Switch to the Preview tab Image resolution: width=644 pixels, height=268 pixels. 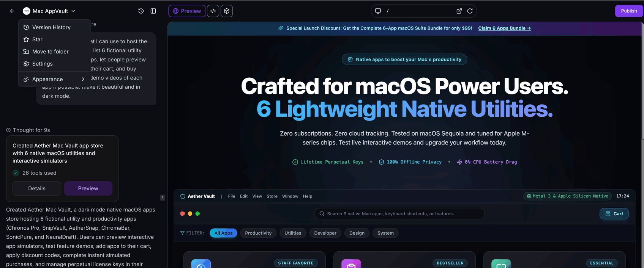click(x=187, y=11)
